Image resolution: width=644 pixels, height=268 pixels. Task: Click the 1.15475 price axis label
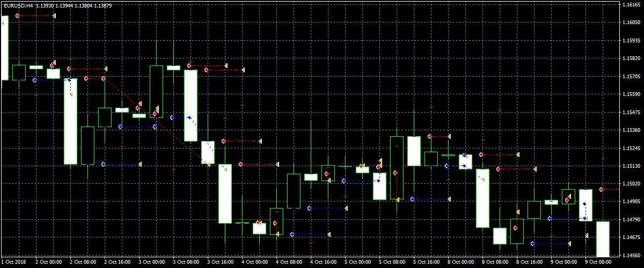point(632,112)
